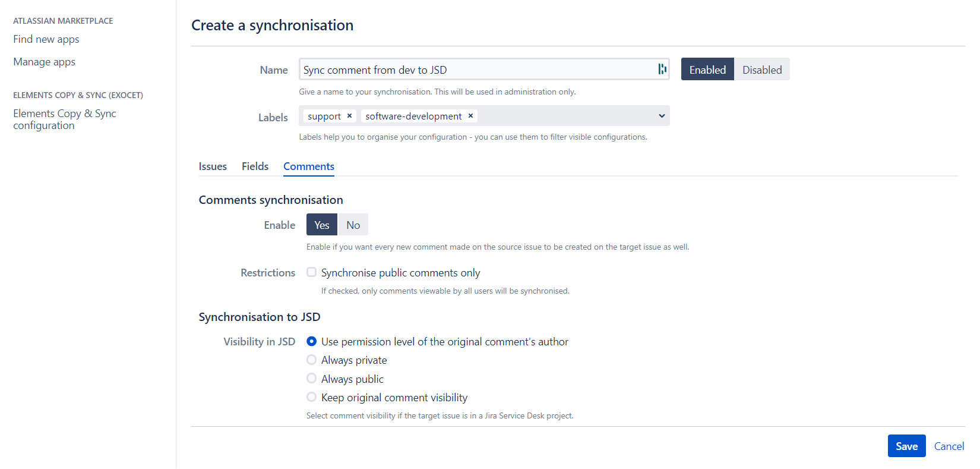
Task: Open the Comments tab
Action: pos(308,166)
